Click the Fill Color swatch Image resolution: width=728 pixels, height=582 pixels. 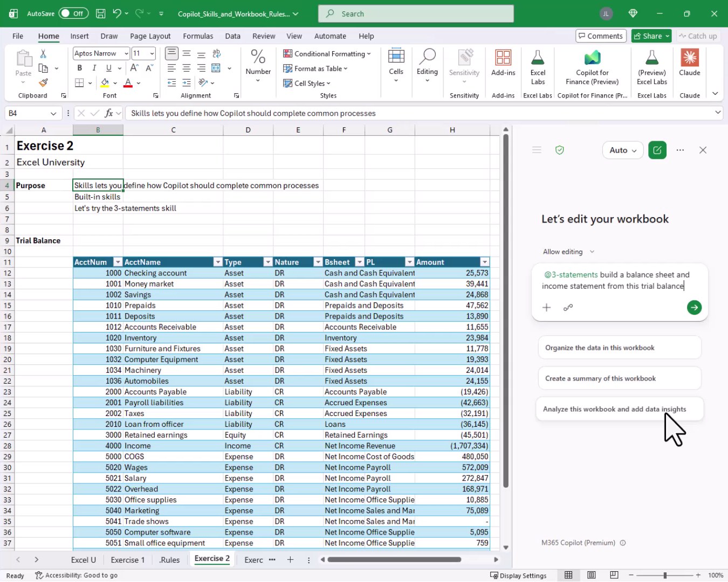tap(105, 83)
